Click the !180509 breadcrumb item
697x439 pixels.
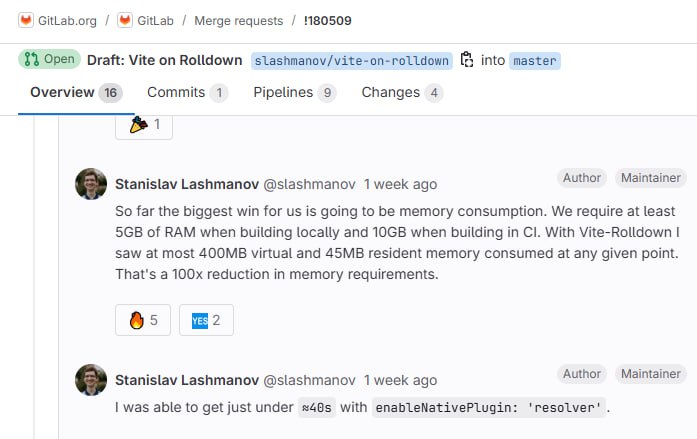[328, 21]
